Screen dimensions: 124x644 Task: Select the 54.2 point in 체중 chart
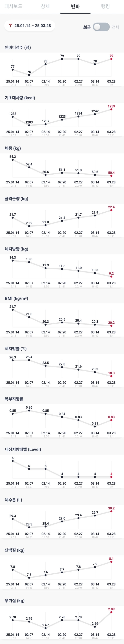click(13, 160)
